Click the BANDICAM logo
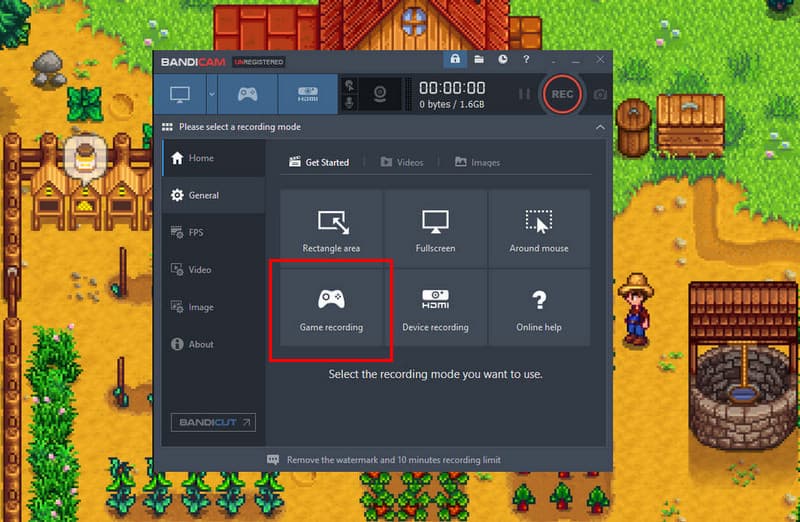Viewport: 800px width, 522px height. click(x=193, y=62)
